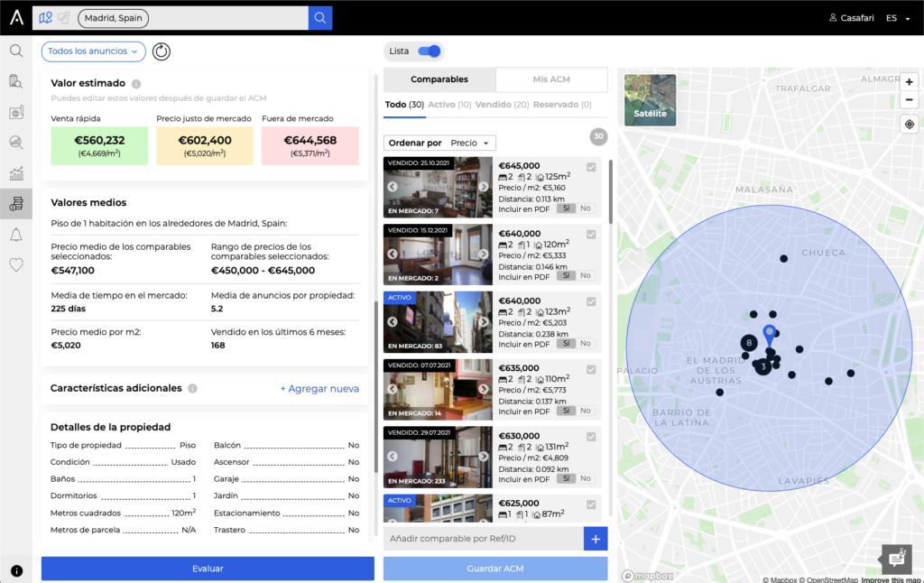Toggle the Lista switch
Viewport: 924px width, 583px height.
[429, 51]
